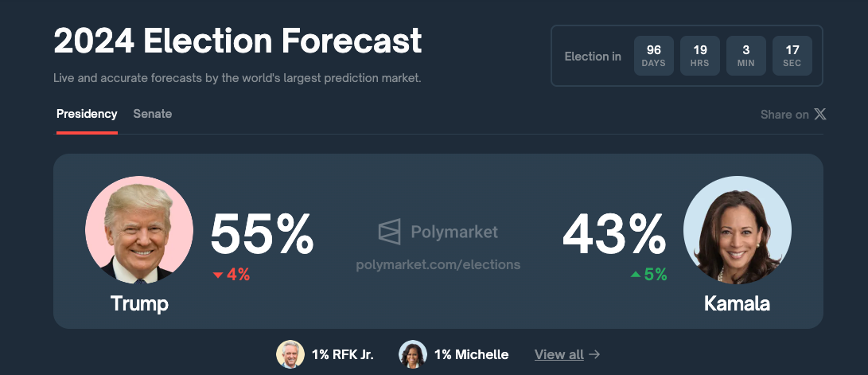The height and width of the screenshot is (375, 868).
Task: Click the 19 HRS countdown box
Action: (699, 56)
